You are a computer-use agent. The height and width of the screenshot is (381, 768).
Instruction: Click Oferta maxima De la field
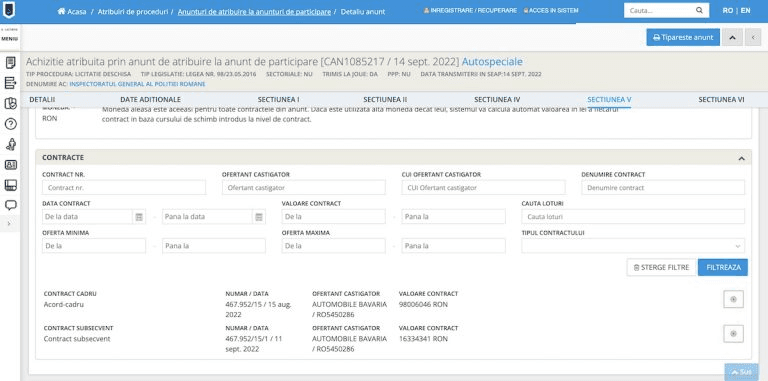(x=334, y=246)
